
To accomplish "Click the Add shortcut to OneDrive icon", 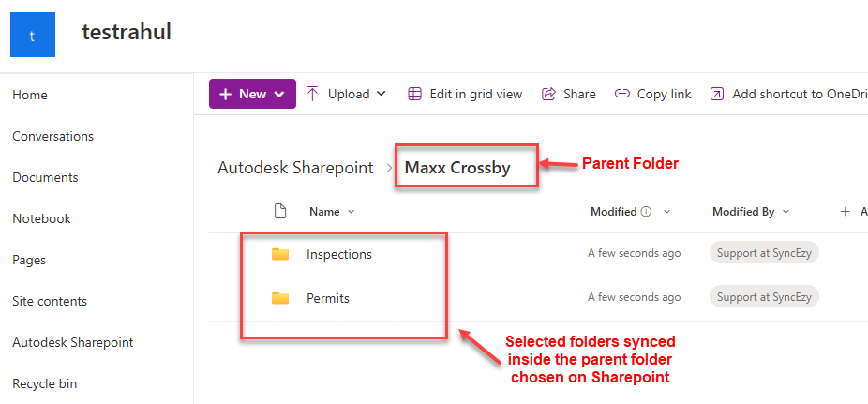I will (x=717, y=94).
